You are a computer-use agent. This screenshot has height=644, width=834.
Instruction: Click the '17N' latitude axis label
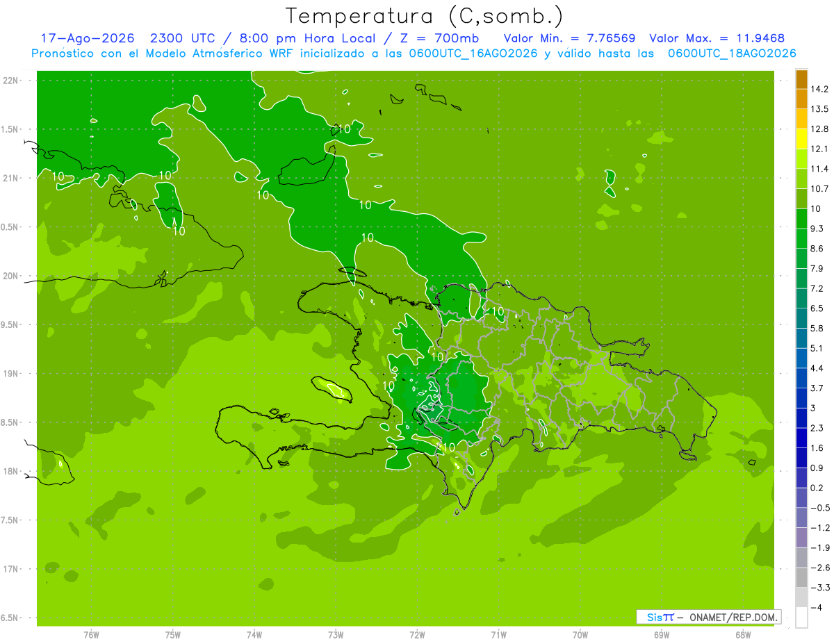tap(12, 569)
